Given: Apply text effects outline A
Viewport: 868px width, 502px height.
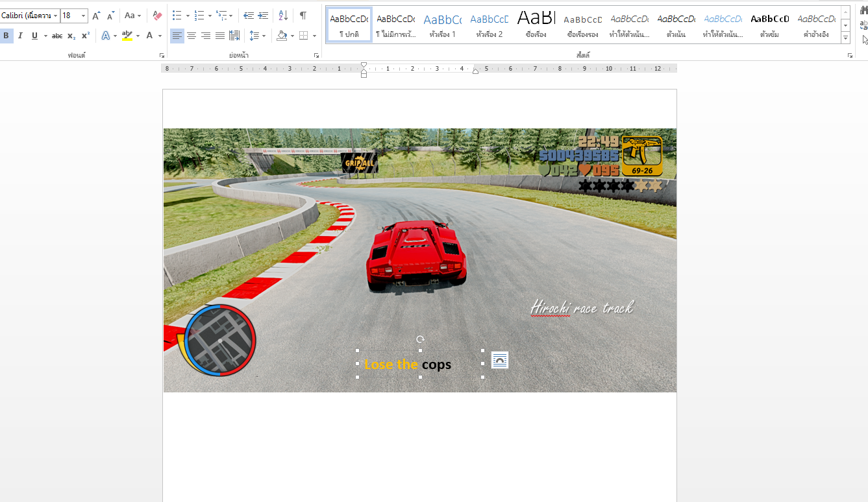Looking at the screenshot, I should click(x=106, y=36).
